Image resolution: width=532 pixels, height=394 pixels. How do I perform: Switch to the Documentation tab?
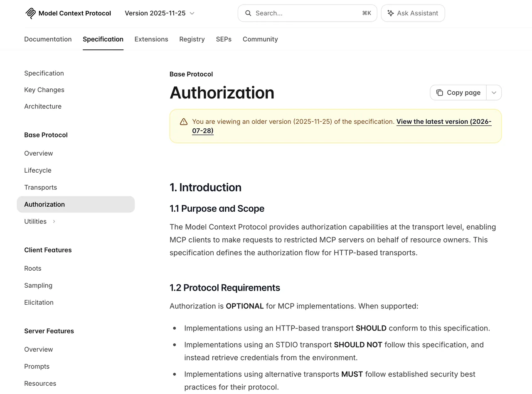click(48, 39)
